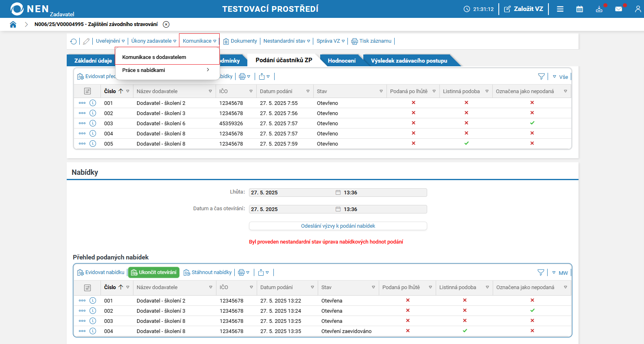Expand the Nestandardní stav dropdown
The width and height of the screenshot is (644, 344).
(286, 41)
